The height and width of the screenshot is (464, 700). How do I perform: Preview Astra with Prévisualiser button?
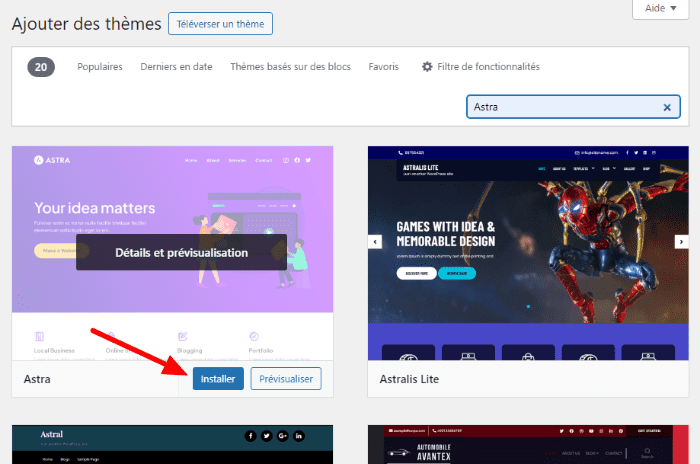point(286,379)
